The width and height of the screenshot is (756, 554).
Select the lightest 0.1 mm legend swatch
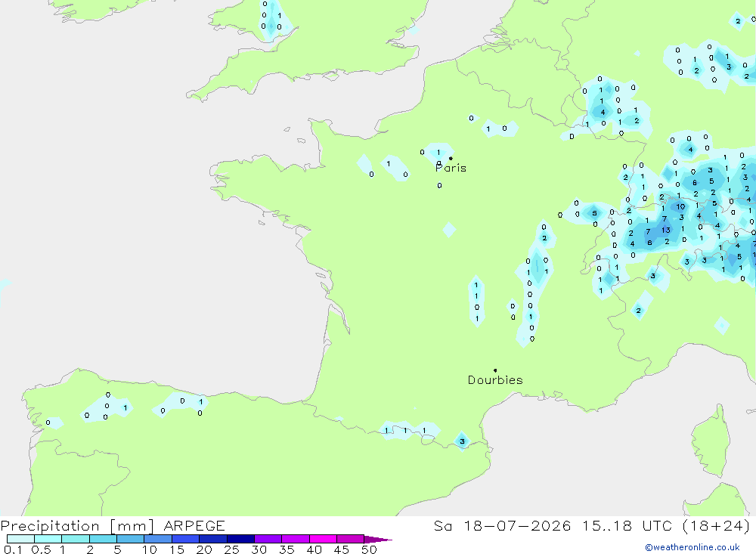(x=20, y=539)
